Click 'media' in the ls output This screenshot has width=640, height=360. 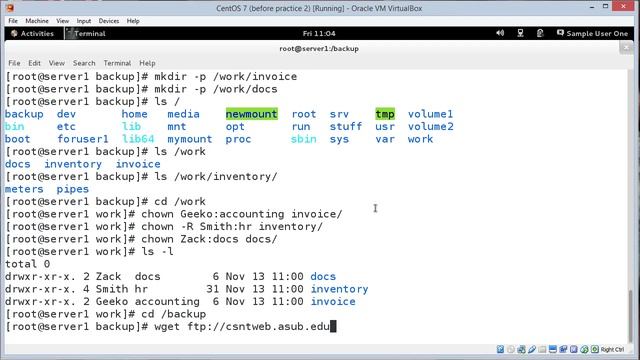pyautogui.click(x=183, y=114)
